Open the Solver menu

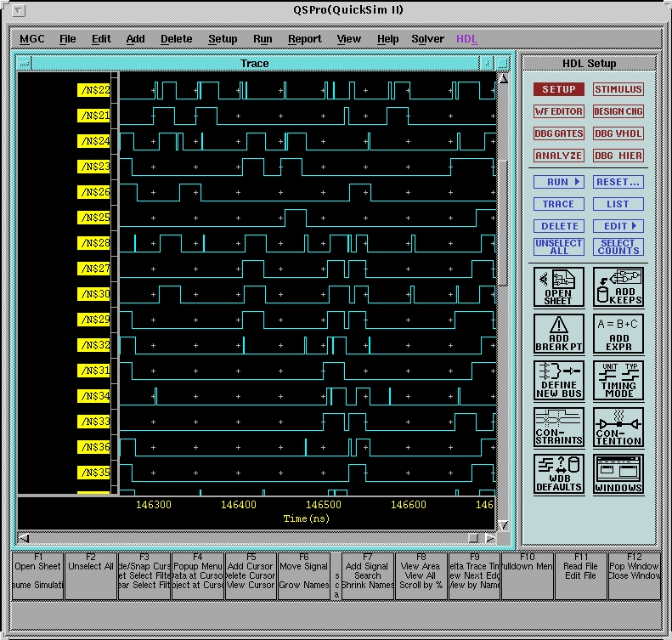(427, 39)
